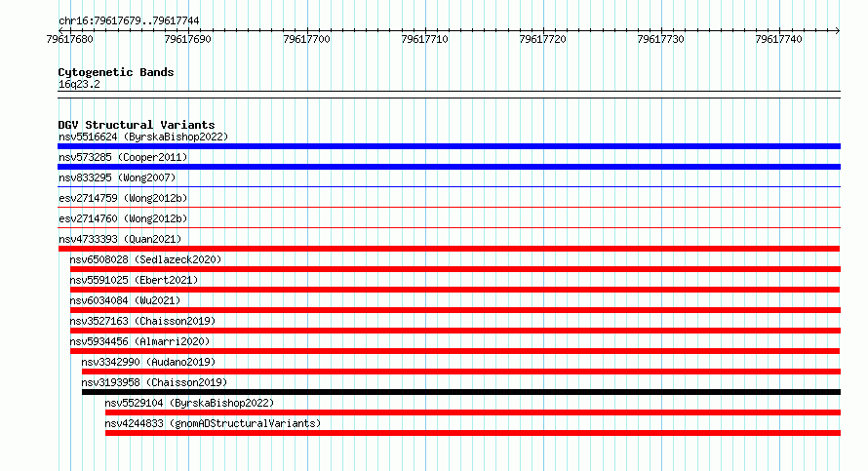Select nsv5591025 (Ebert2021) label
Viewport: 868px width, 471px height.
click(x=134, y=280)
